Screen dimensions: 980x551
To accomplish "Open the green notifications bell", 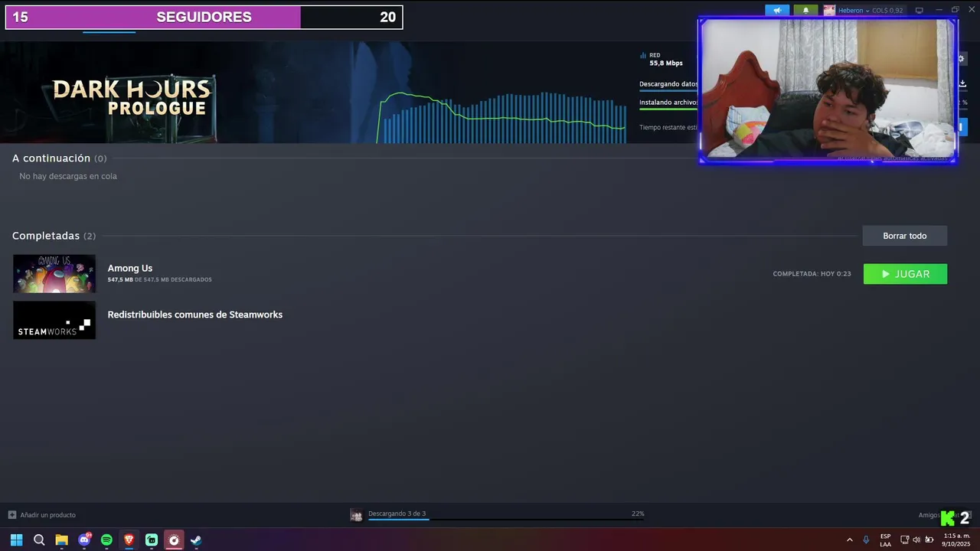I will point(805,10).
